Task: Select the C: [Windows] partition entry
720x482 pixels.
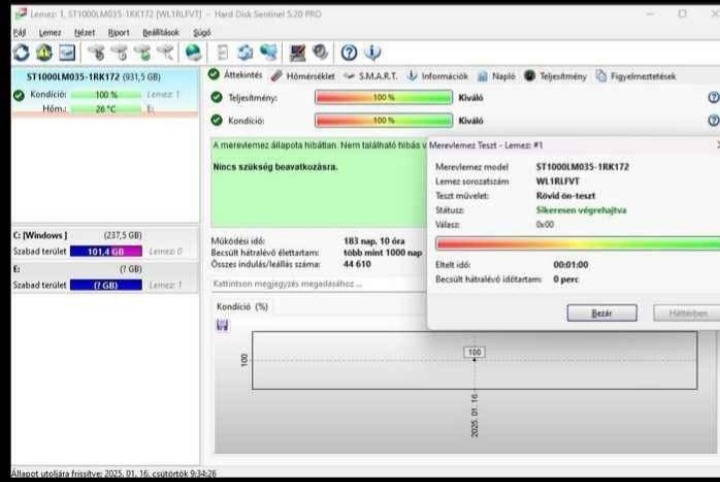Action: coord(105,244)
